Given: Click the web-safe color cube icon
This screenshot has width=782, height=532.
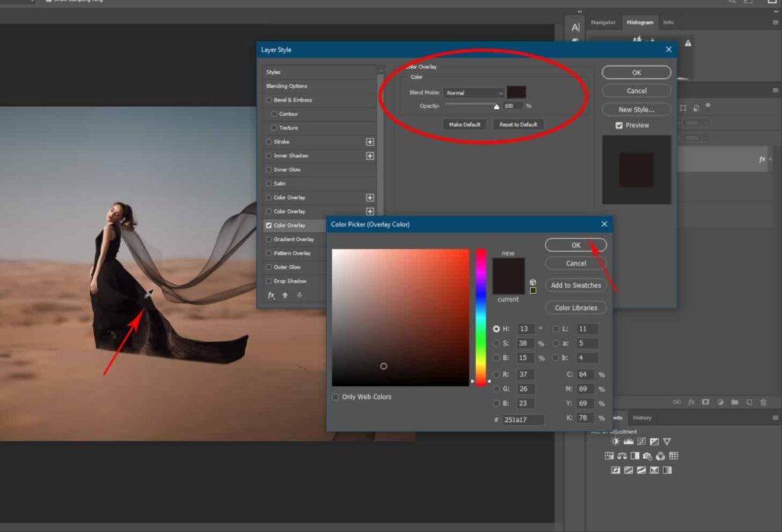Looking at the screenshot, I should [x=532, y=282].
